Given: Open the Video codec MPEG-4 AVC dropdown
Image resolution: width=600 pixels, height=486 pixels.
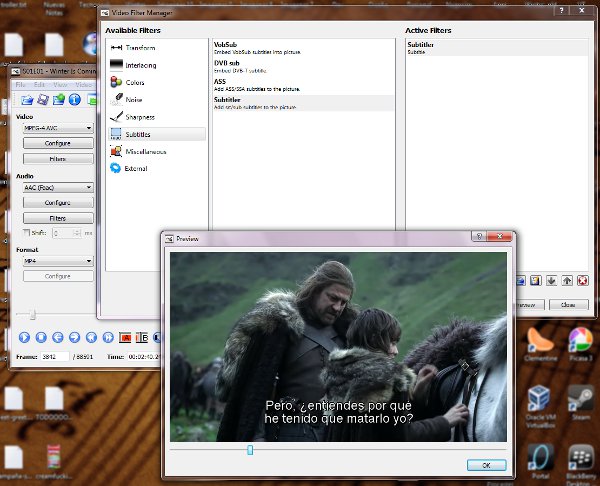Looking at the screenshot, I should click(58, 128).
